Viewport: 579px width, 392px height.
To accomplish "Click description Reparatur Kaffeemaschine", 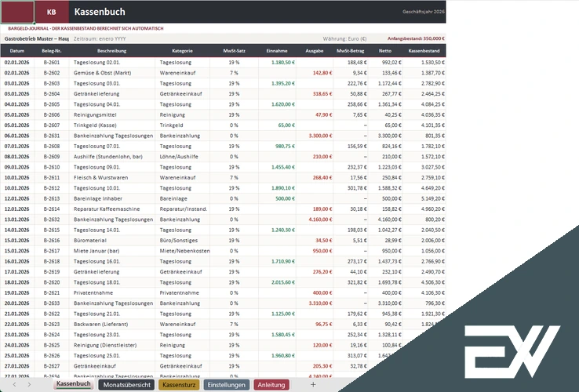I will coord(107,209).
